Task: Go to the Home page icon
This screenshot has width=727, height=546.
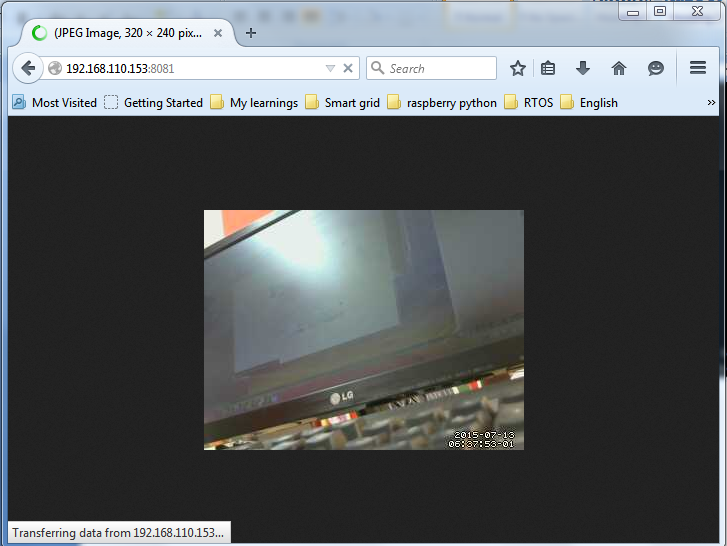Action: coord(619,69)
